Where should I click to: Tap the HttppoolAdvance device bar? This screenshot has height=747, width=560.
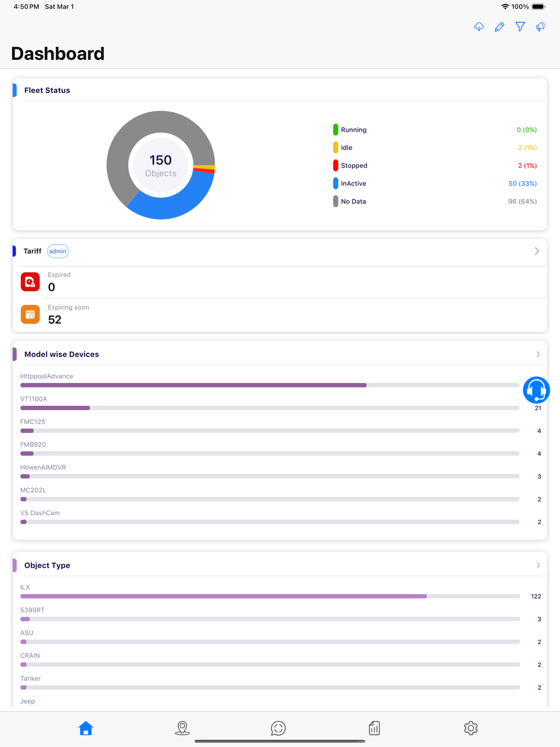(x=270, y=385)
